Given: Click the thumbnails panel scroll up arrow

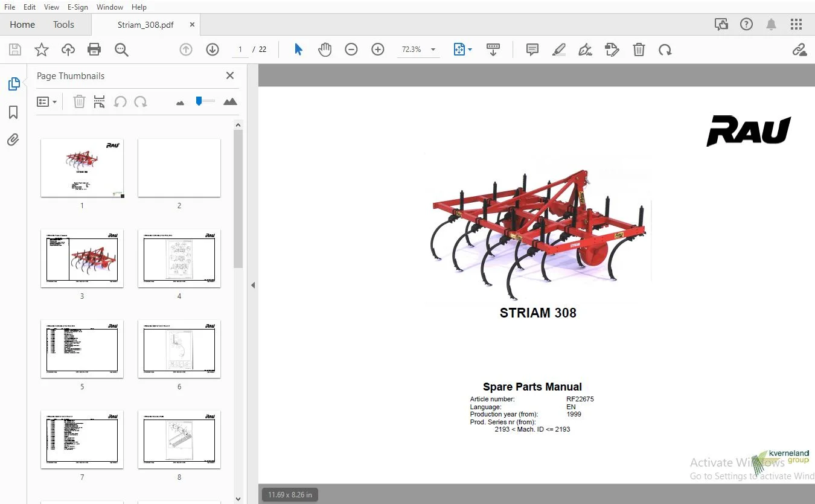Looking at the screenshot, I should pos(238,125).
